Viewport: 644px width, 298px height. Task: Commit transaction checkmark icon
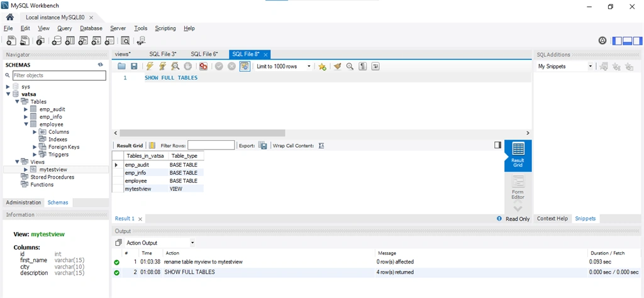219,66
